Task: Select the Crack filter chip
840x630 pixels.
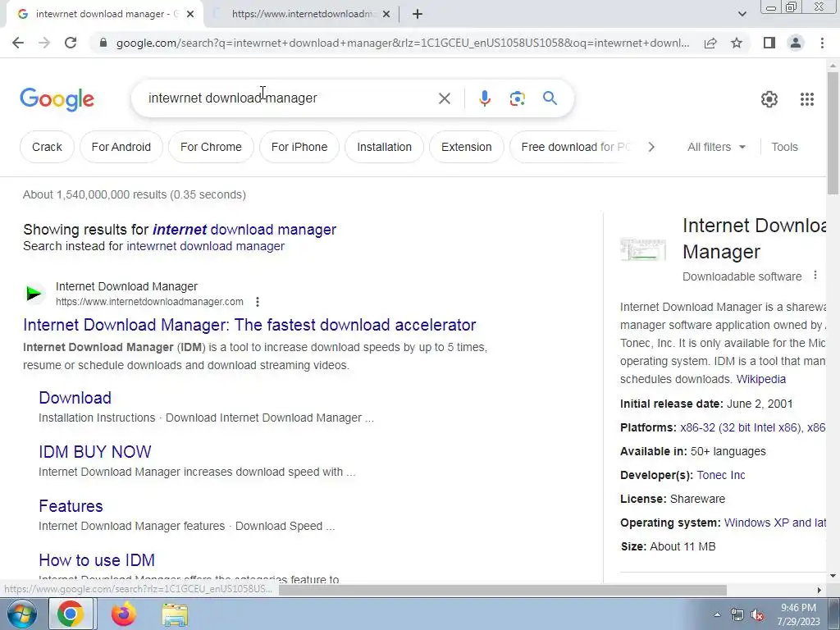Action: (x=47, y=147)
